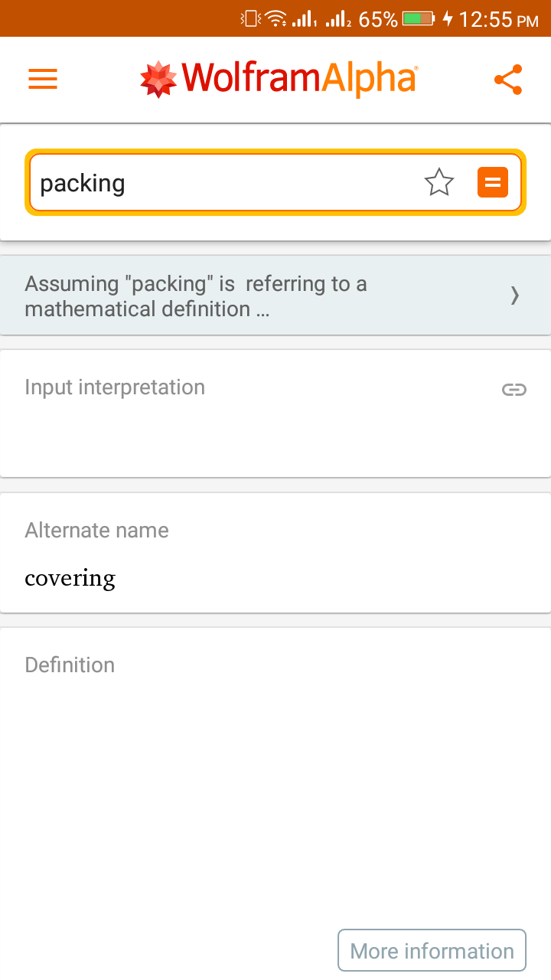Focus the search field containing "packing"
The height and width of the screenshot is (980, 551).
[x=222, y=183]
